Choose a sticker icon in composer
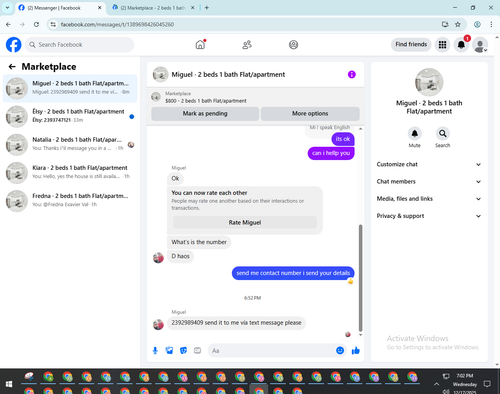Image resolution: width=500 pixels, height=394 pixels. pyautogui.click(x=183, y=350)
